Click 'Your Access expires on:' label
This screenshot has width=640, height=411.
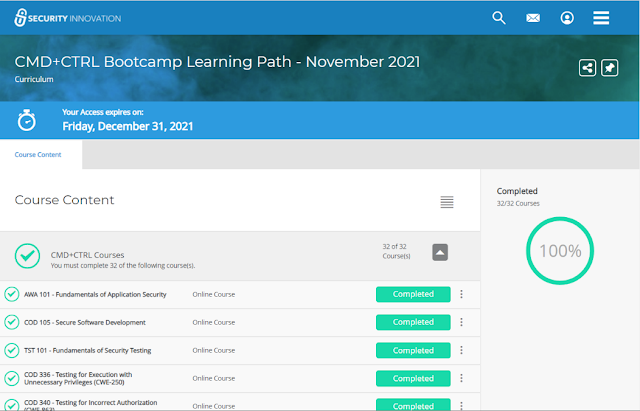coord(102,112)
